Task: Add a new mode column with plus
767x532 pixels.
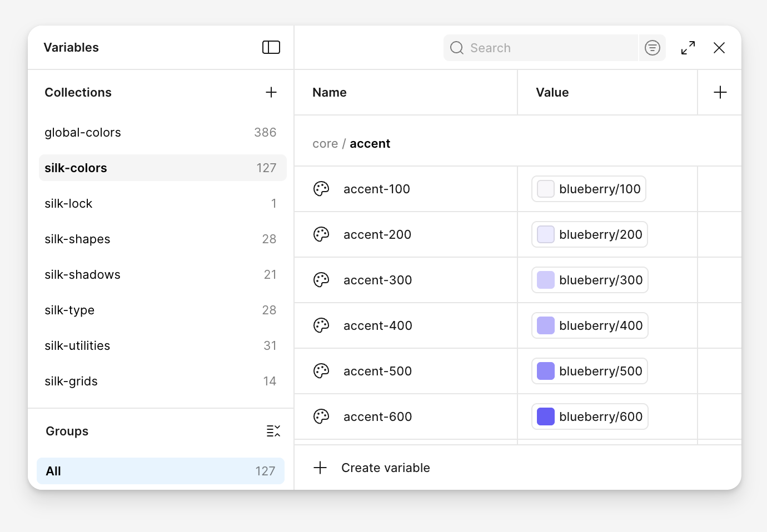Action: tap(720, 92)
